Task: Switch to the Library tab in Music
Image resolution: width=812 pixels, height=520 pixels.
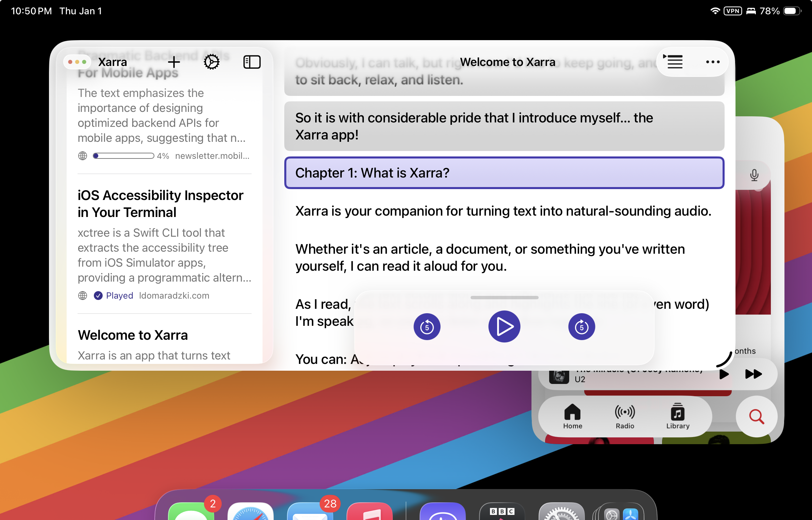Action: [677, 416]
